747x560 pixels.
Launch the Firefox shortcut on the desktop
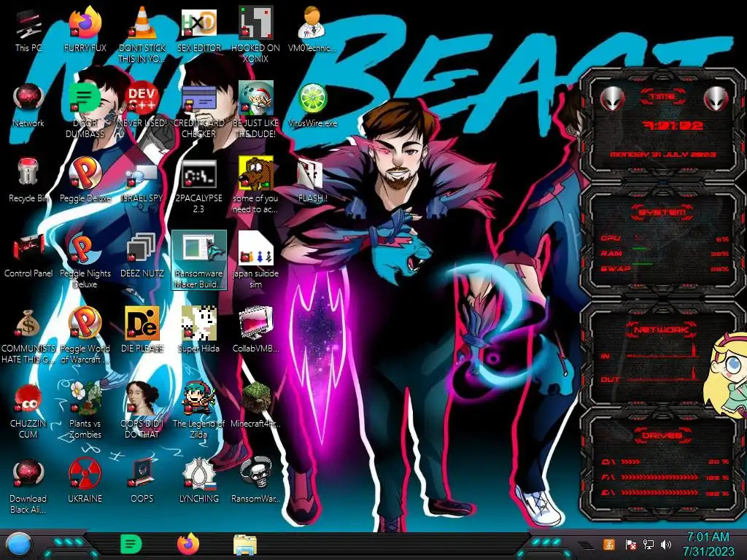pyautogui.click(x=85, y=30)
